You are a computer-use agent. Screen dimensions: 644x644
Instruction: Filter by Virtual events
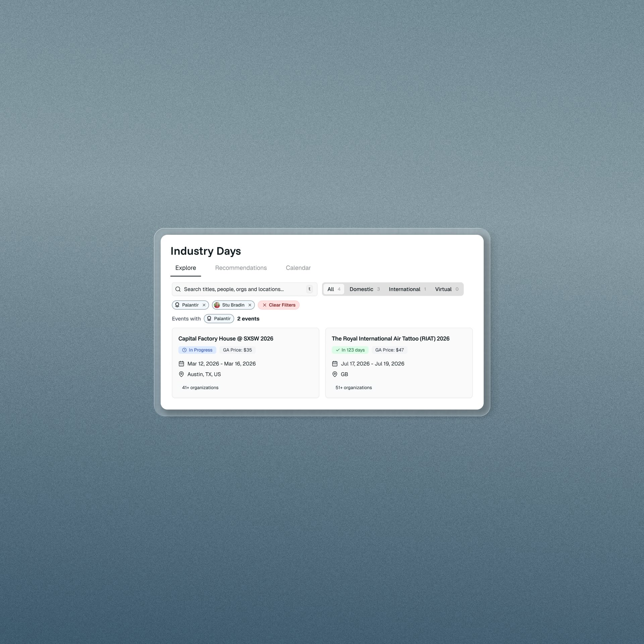point(446,289)
